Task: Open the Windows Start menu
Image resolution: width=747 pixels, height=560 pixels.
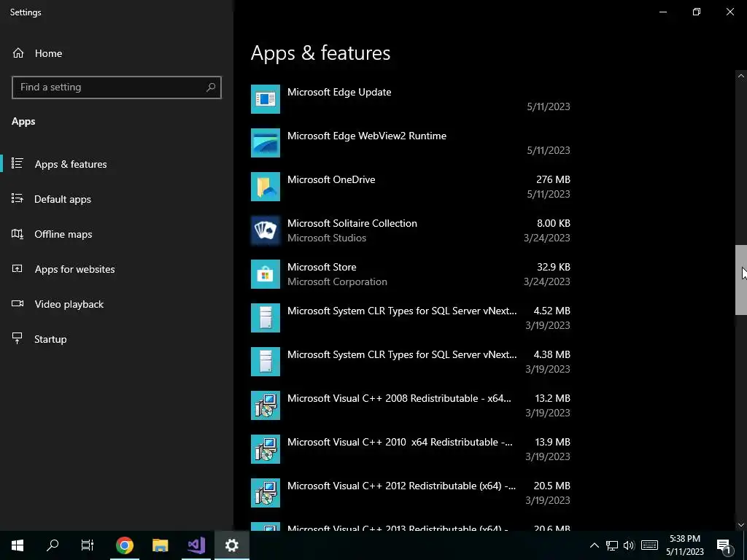Action: pos(18,545)
